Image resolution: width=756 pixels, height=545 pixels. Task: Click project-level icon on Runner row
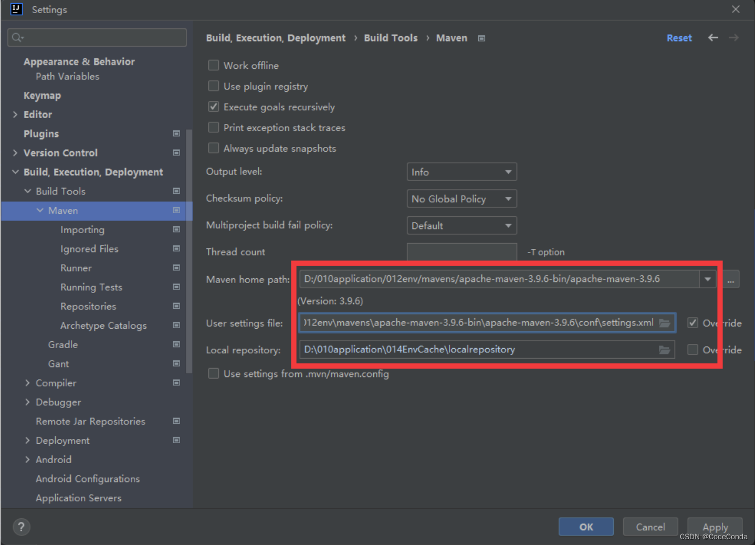[x=176, y=268]
